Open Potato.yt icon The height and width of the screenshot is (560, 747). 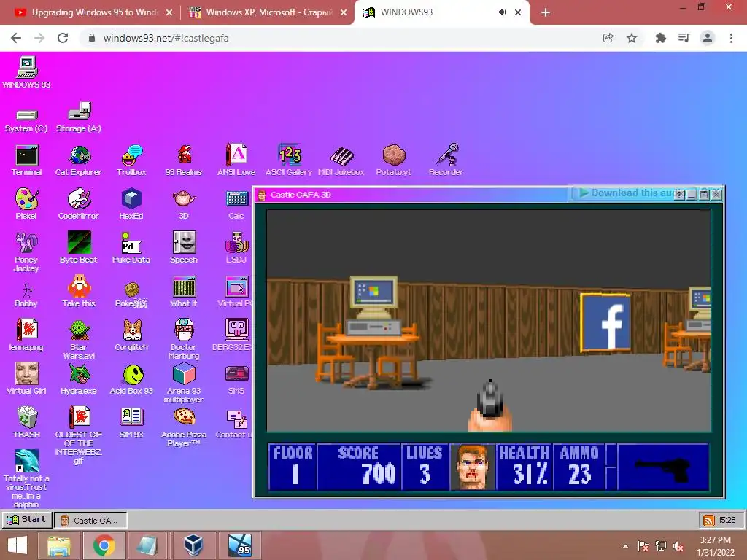393,160
